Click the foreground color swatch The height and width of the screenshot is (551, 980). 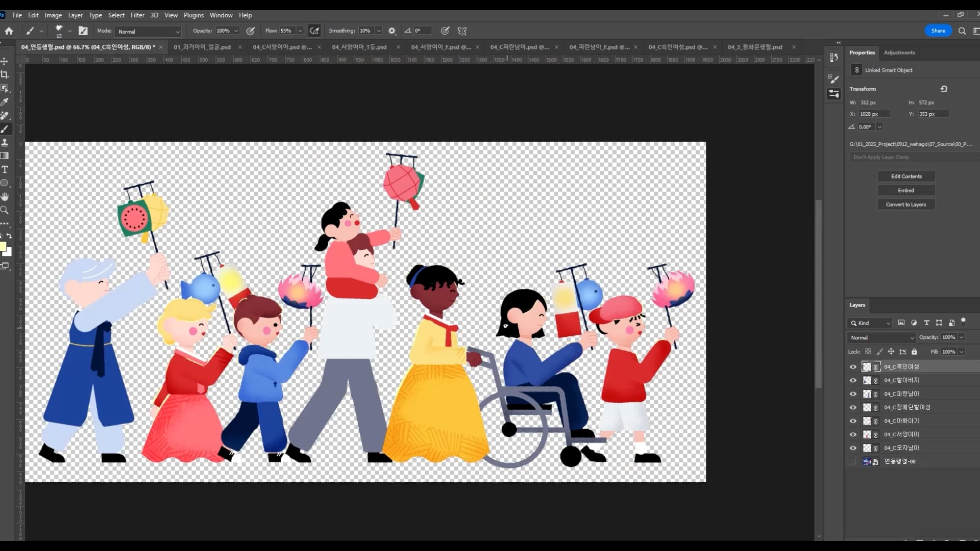(x=3, y=247)
